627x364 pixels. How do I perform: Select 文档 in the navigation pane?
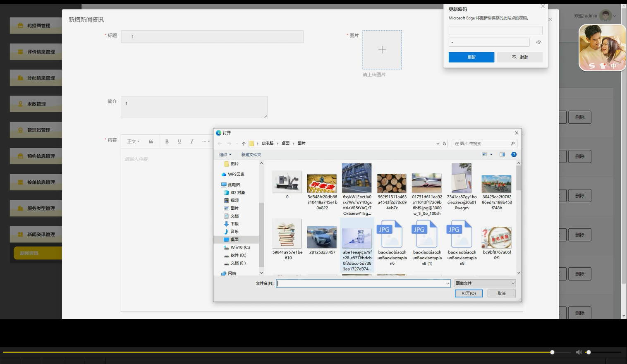pyautogui.click(x=231, y=216)
